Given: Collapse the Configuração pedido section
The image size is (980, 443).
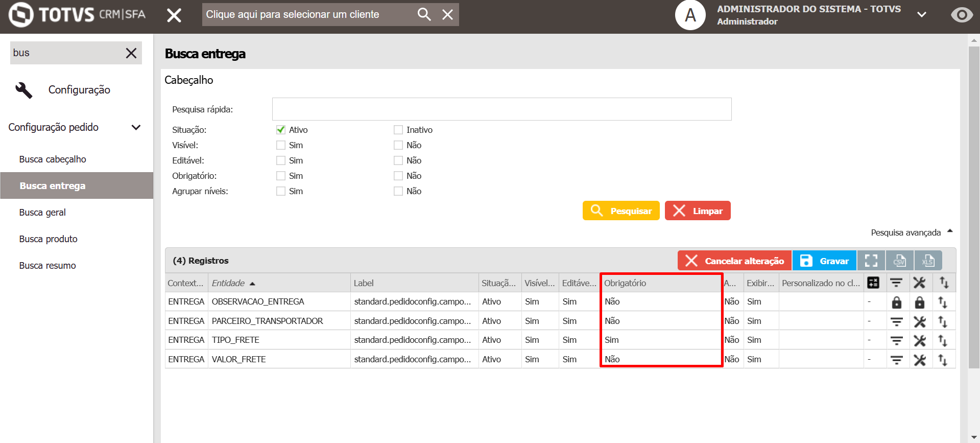Looking at the screenshot, I should 136,127.
